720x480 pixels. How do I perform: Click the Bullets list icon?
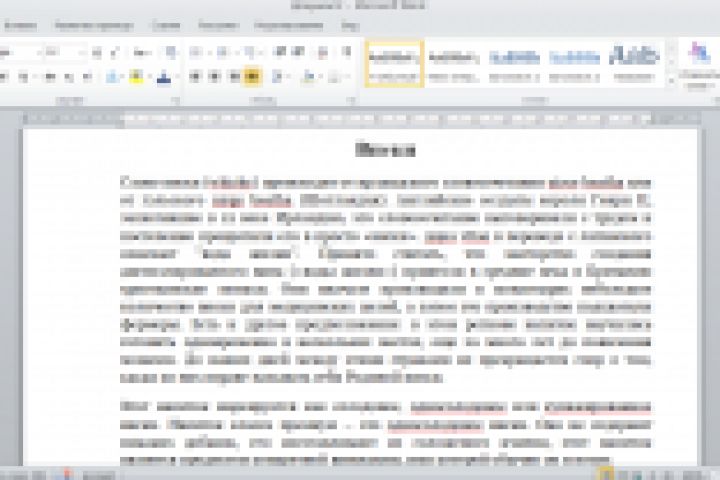pyautogui.click(x=195, y=52)
